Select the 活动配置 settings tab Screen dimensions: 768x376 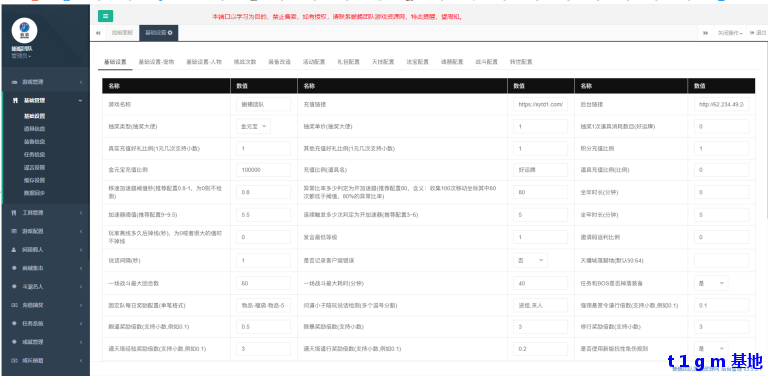tap(314, 62)
